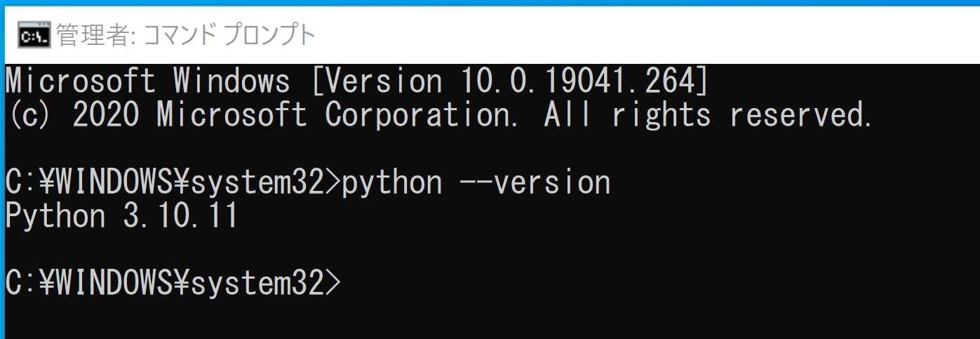Screen dimensions: 980x339
Task: Click the 管理者: コマンド プロンプト window title
Action: (186, 36)
